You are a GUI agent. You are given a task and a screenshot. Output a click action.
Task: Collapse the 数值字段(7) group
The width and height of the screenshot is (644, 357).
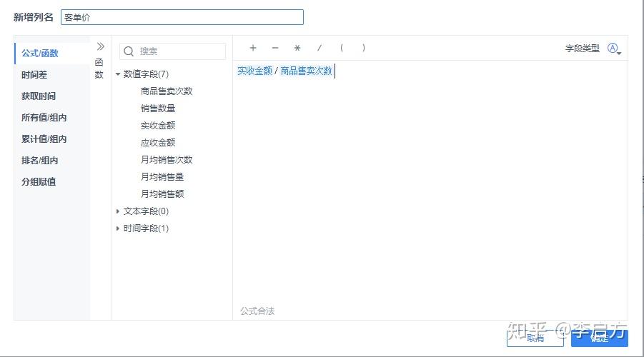(x=118, y=74)
